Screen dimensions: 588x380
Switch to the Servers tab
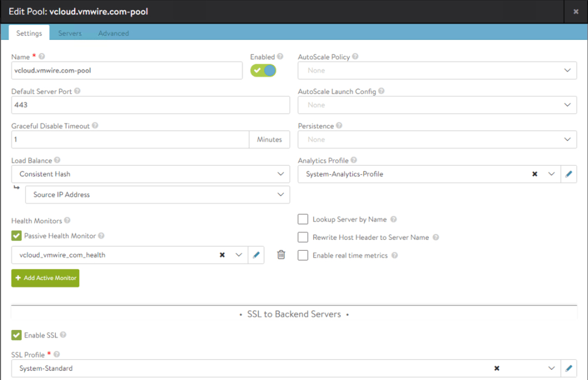coord(70,33)
